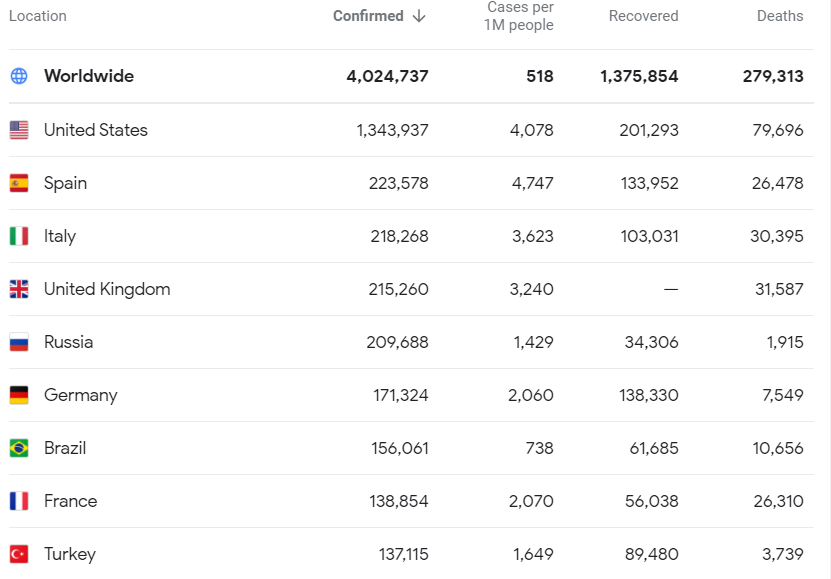Click the France flag icon
Screen dimensions: 831x579
tap(19, 501)
